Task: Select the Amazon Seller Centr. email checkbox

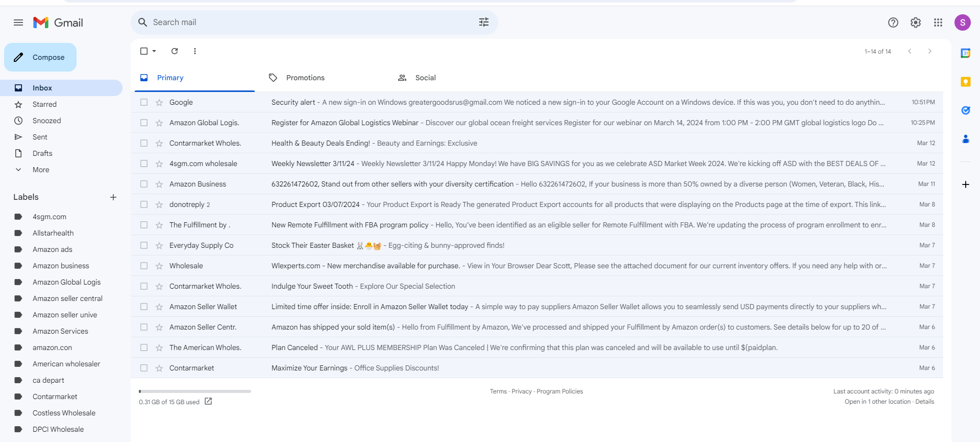Action: click(144, 327)
